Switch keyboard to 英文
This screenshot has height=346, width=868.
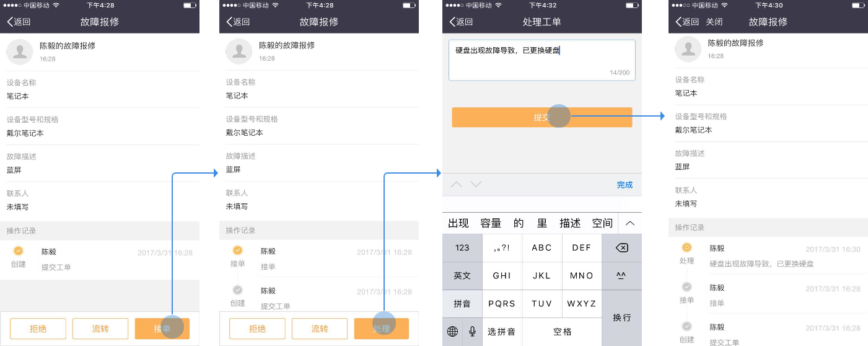point(462,276)
